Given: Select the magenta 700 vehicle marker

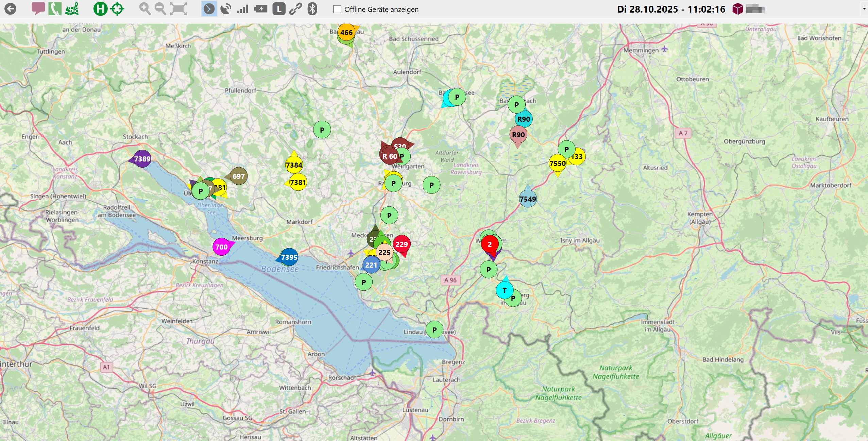Looking at the screenshot, I should (x=221, y=247).
